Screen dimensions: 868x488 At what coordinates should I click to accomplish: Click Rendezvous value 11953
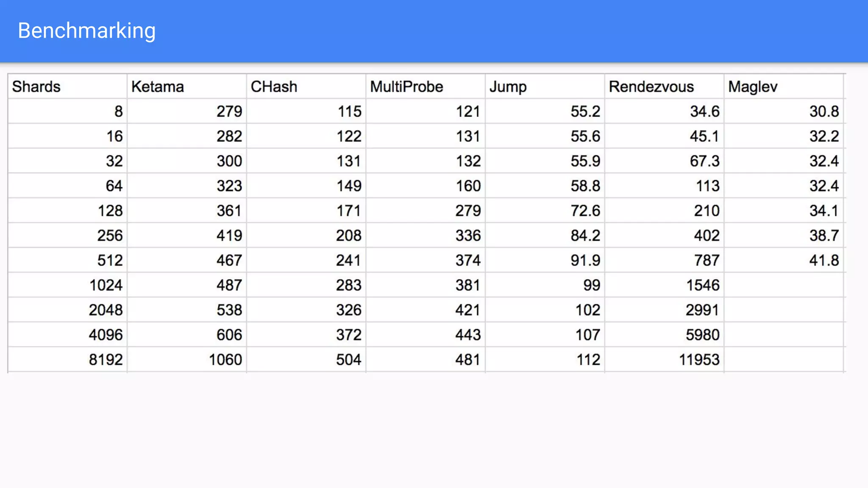click(x=665, y=360)
